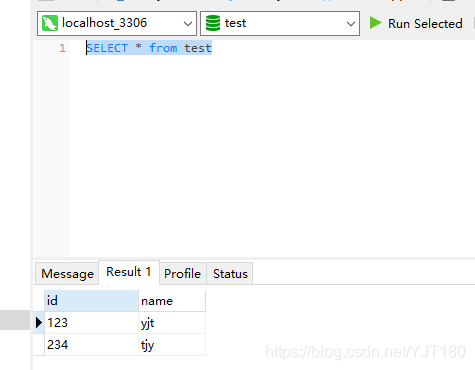This screenshot has width=475, height=370.
Task: Click the current row arrow indicator
Action: click(x=39, y=323)
